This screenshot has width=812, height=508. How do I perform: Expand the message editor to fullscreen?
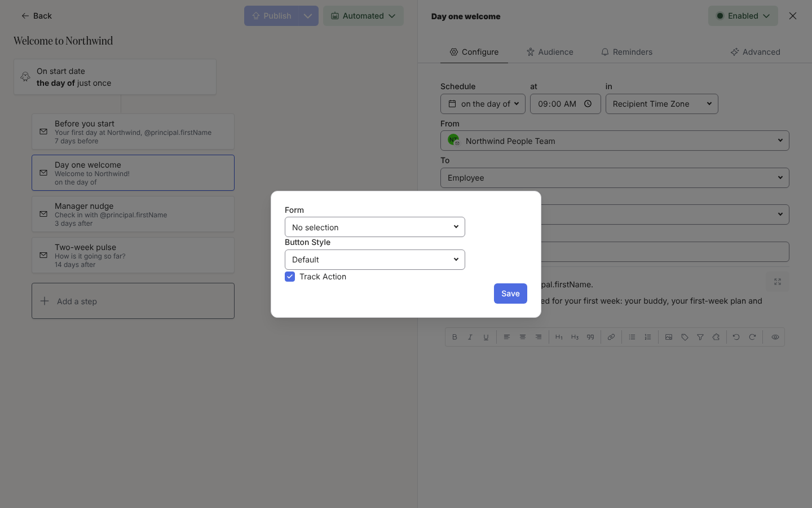point(778,282)
